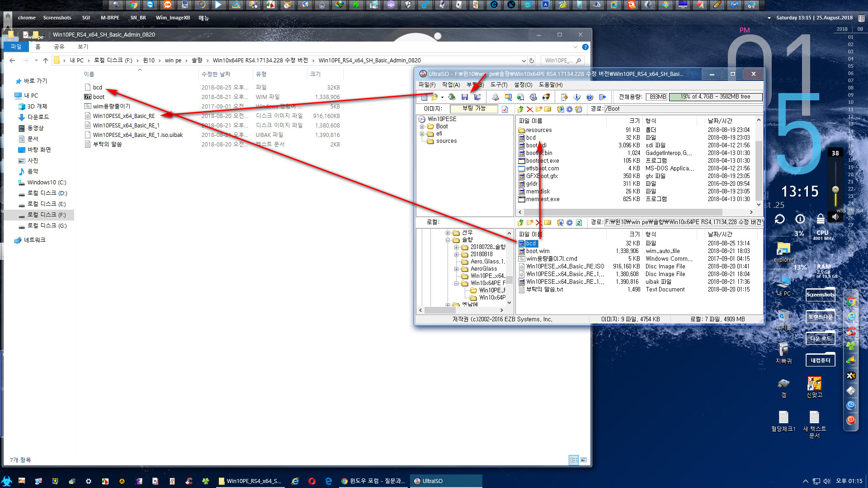Image resolution: width=868 pixels, height=488 pixels.
Task: Click the blue 파일 tab in Explorer
Action: [x=16, y=47]
